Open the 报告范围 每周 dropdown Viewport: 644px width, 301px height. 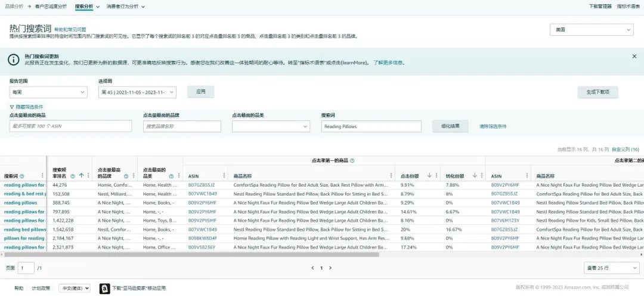pos(48,92)
